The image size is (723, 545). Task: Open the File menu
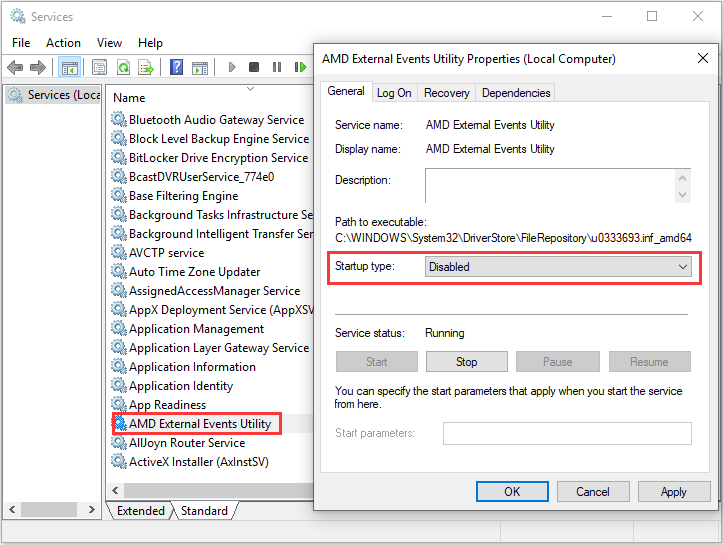pos(21,43)
